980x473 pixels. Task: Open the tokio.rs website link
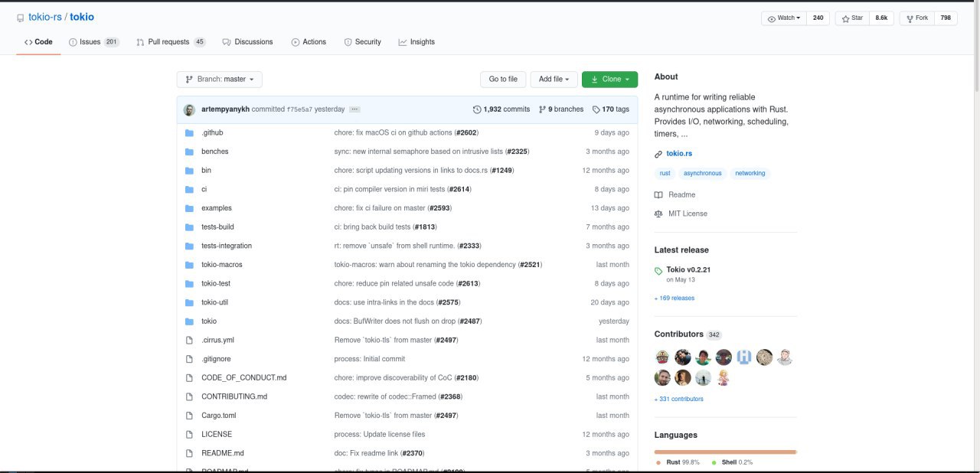pyautogui.click(x=679, y=154)
